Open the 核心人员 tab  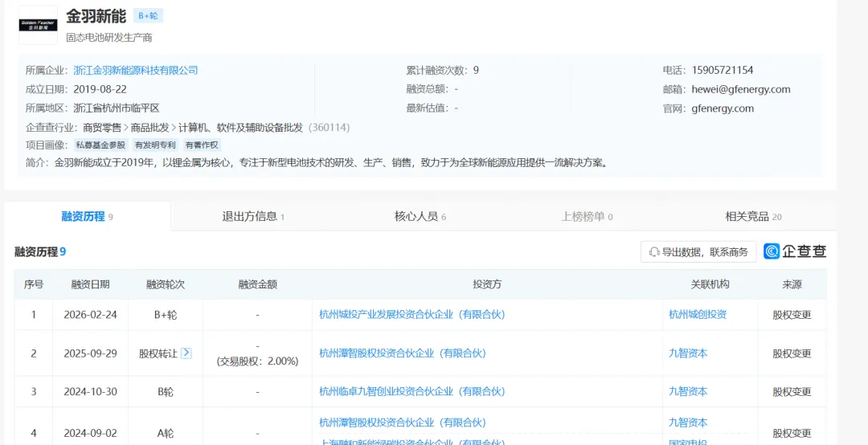(x=420, y=216)
